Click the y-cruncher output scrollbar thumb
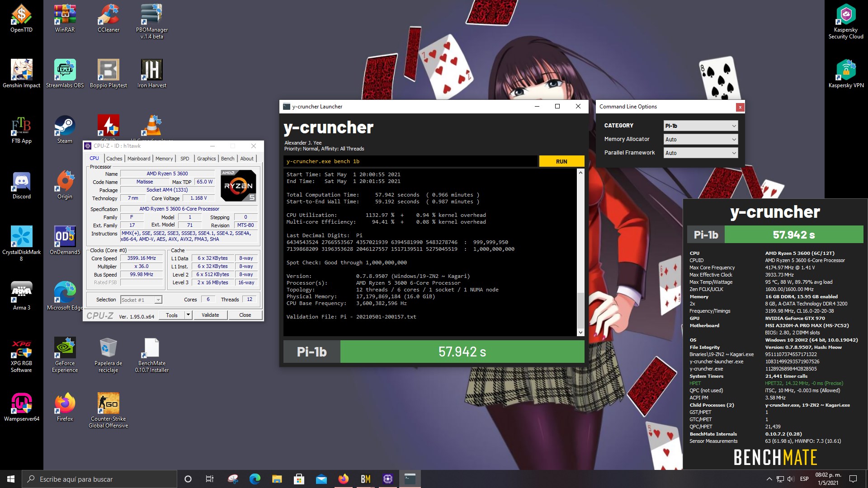Viewport: 868px width, 488px height. (580, 310)
